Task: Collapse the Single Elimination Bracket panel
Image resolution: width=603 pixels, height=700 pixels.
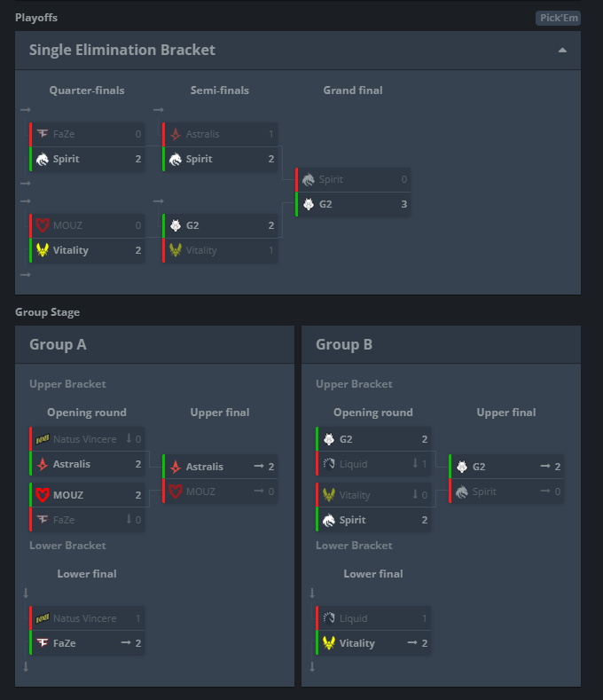Action: tap(562, 51)
